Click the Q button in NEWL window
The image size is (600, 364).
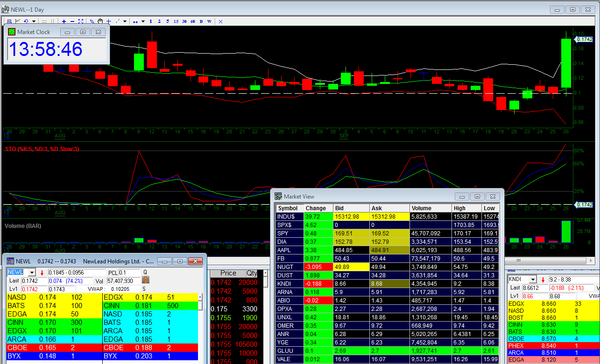[x=145, y=272]
